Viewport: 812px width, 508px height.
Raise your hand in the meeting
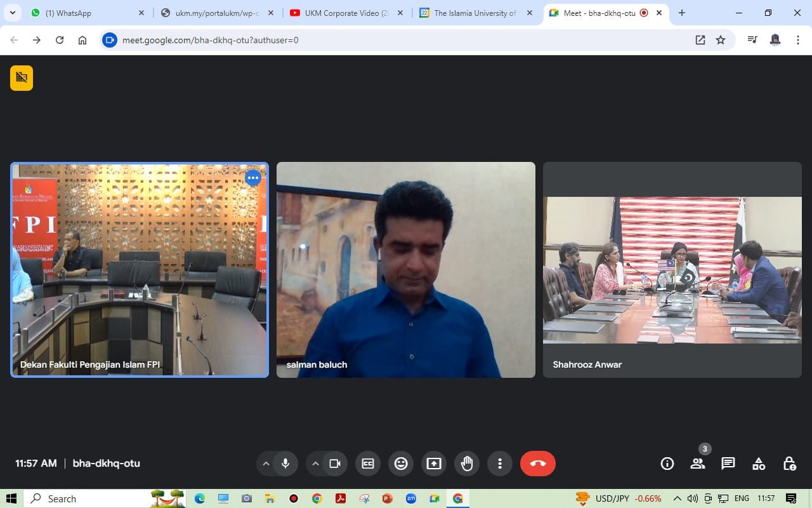(467, 464)
